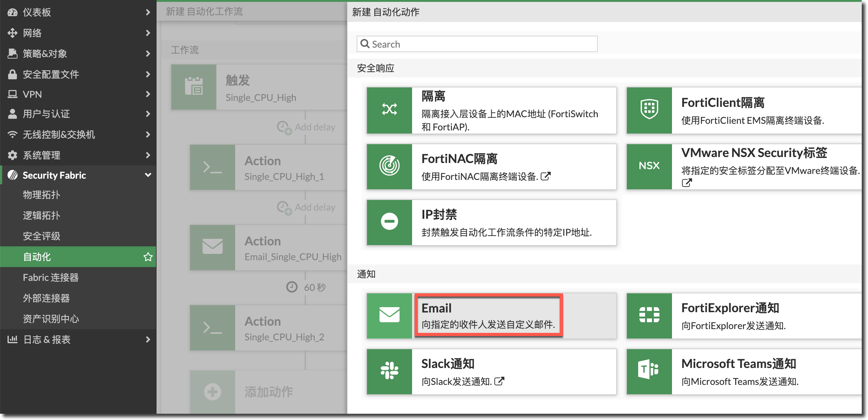Expand the 用户与认证 menu chevron

(x=148, y=114)
